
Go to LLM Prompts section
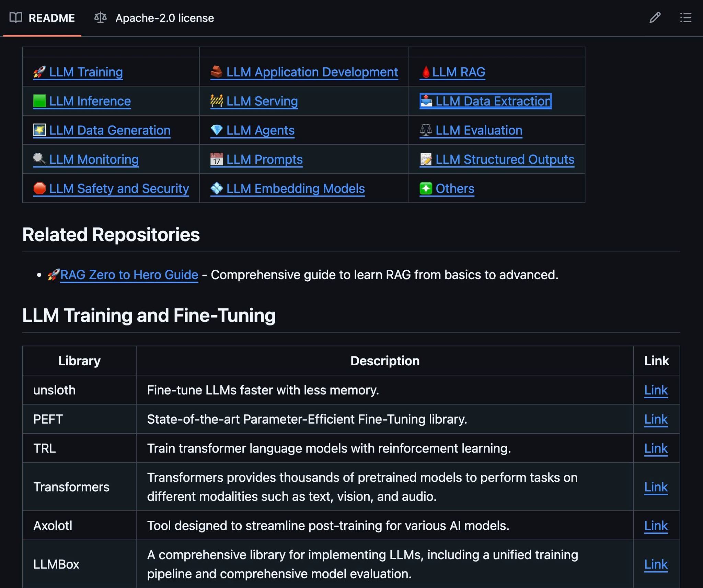tap(256, 160)
